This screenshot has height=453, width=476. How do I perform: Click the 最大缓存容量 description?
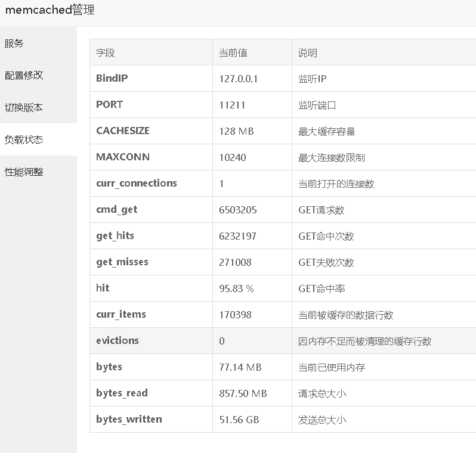(327, 131)
